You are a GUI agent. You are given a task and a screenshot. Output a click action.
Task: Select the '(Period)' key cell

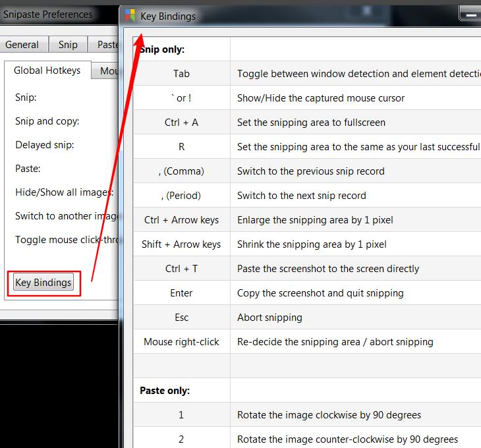tap(182, 195)
